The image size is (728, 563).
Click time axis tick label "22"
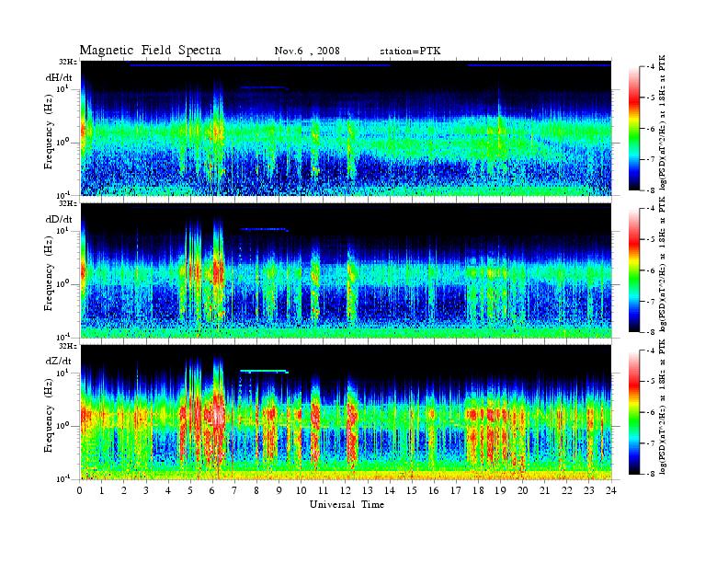[566, 490]
